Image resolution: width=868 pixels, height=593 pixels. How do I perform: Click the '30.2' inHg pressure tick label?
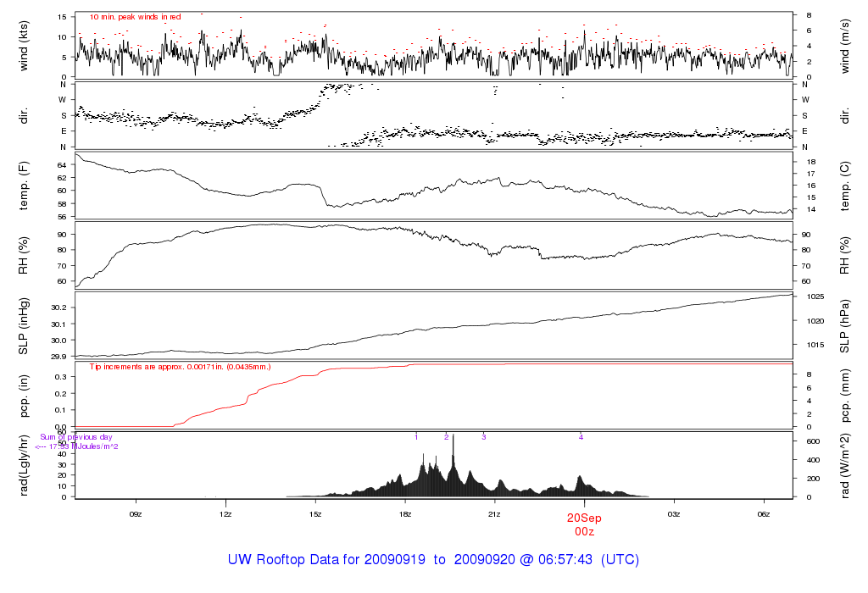pyautogui.click(x=59, y=308)
